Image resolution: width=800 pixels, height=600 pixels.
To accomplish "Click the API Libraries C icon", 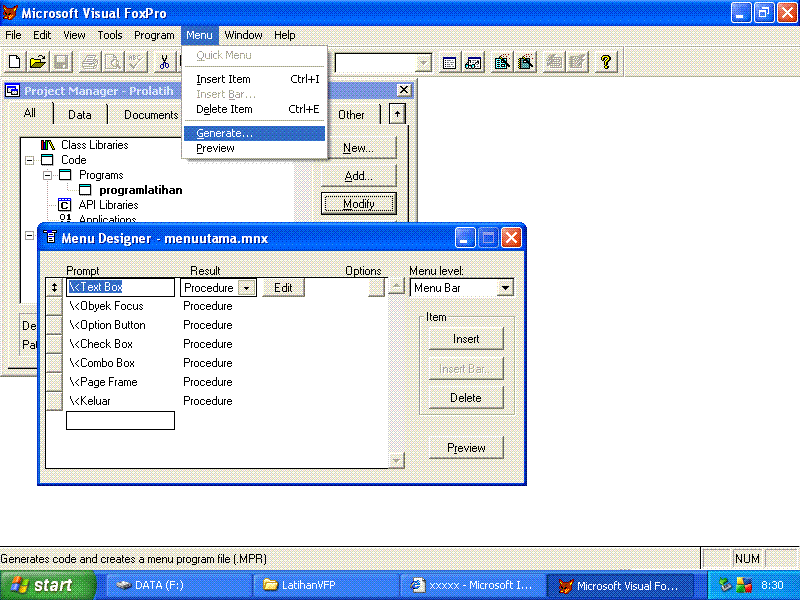I will tap(64, 205).
